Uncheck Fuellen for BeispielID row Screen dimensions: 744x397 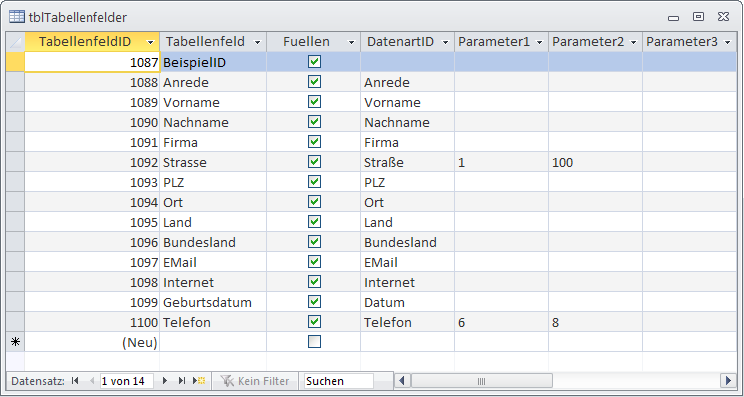pos(314,62)
